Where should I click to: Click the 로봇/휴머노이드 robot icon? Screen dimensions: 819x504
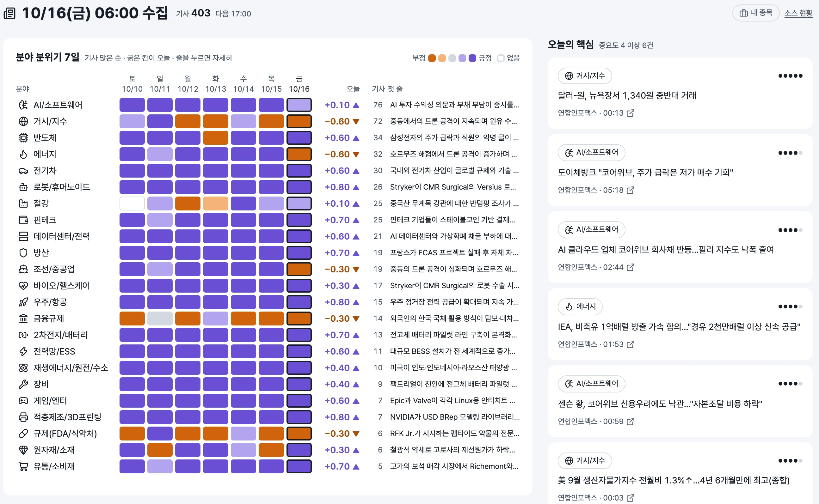click(x=23, y=187)
